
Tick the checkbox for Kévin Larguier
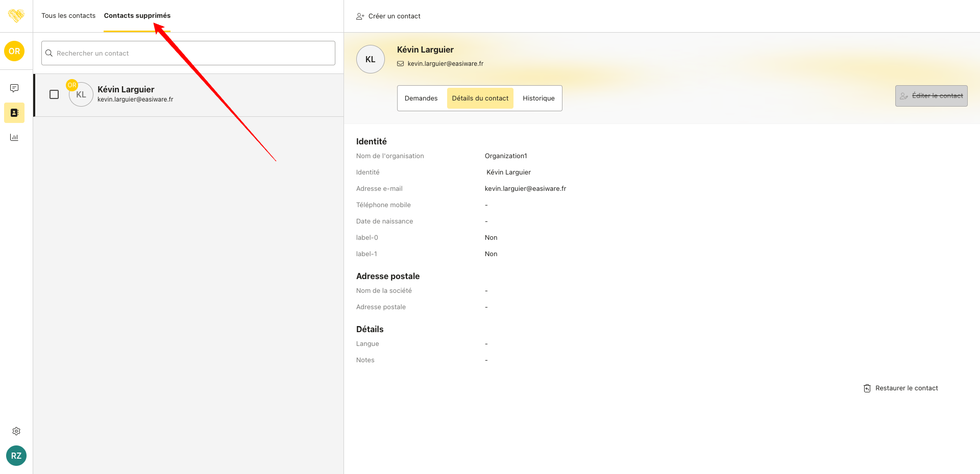point(54,94)
